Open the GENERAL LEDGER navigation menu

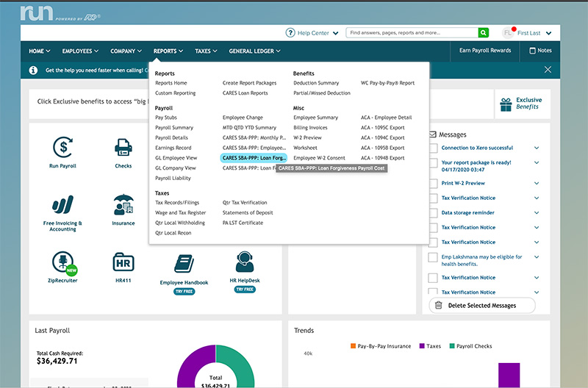(x=254, y=51)
